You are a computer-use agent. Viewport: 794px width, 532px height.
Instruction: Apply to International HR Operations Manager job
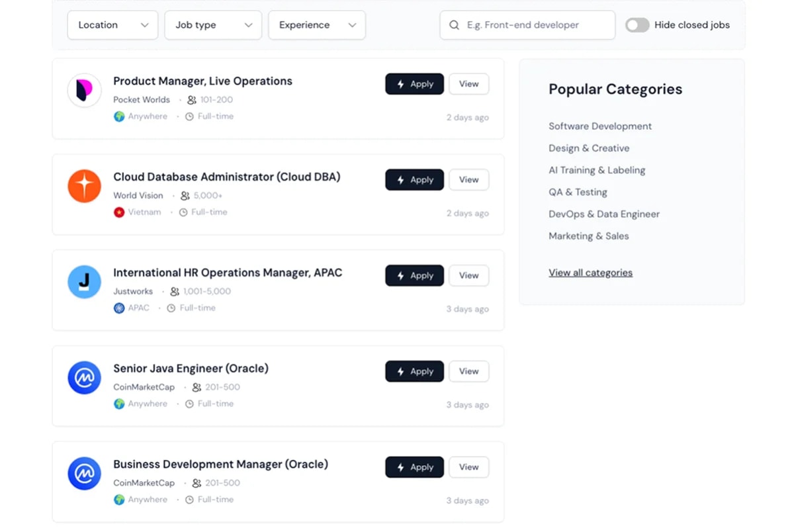point(414,276)
